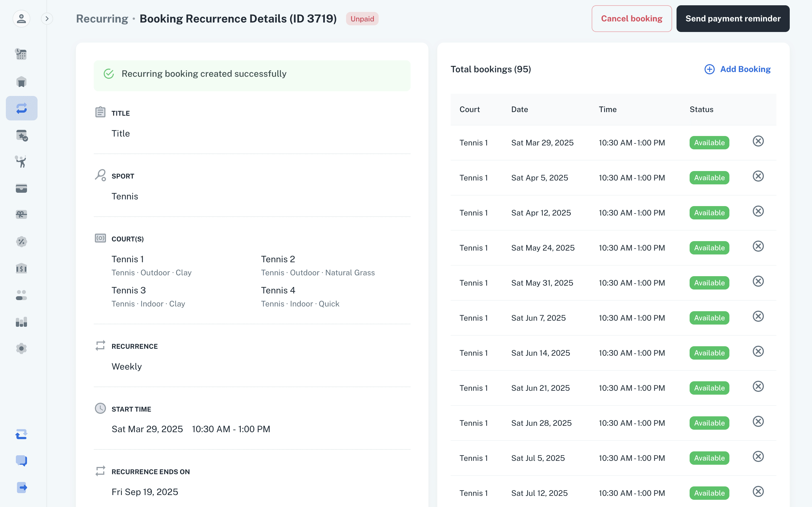
Task: Remove the Sat Mar 29, 2025 booking
Action: (x=758, y=141)
